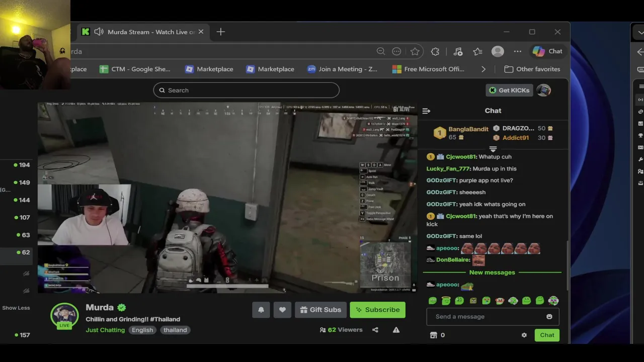Click the Gift Subs button
The image size is (644, 362).
[x=320, y=310]
